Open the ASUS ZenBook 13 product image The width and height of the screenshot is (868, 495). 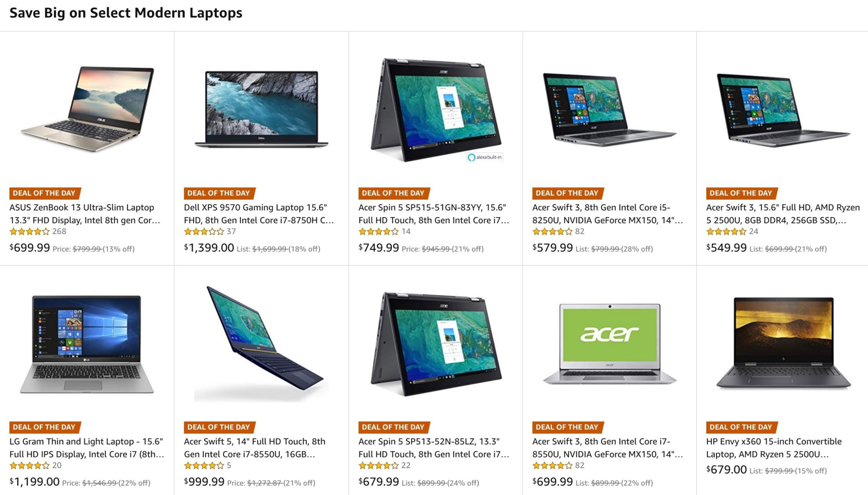tap(87, 109)
